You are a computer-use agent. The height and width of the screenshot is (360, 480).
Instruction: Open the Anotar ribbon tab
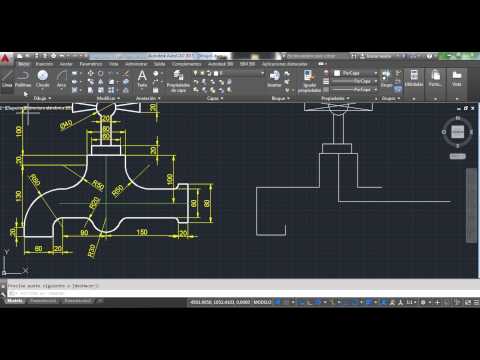(x=66, y=64)
